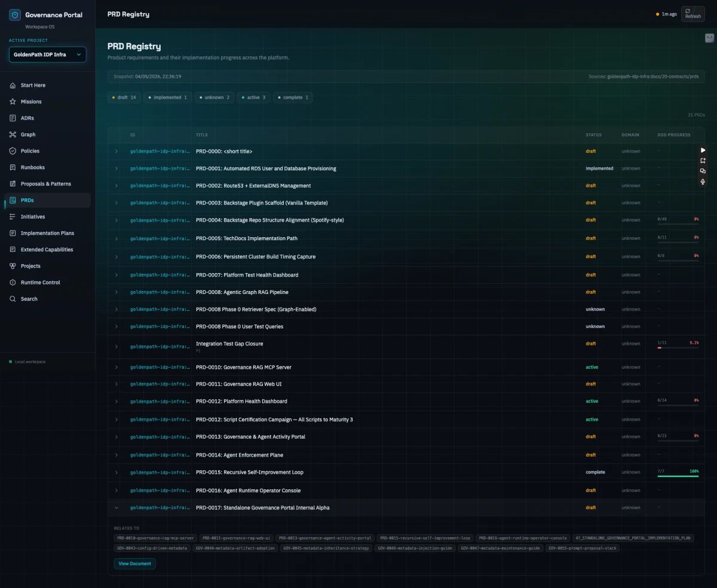
Task: Click the Runbooks book icon
Action: [x=13, y=167]
